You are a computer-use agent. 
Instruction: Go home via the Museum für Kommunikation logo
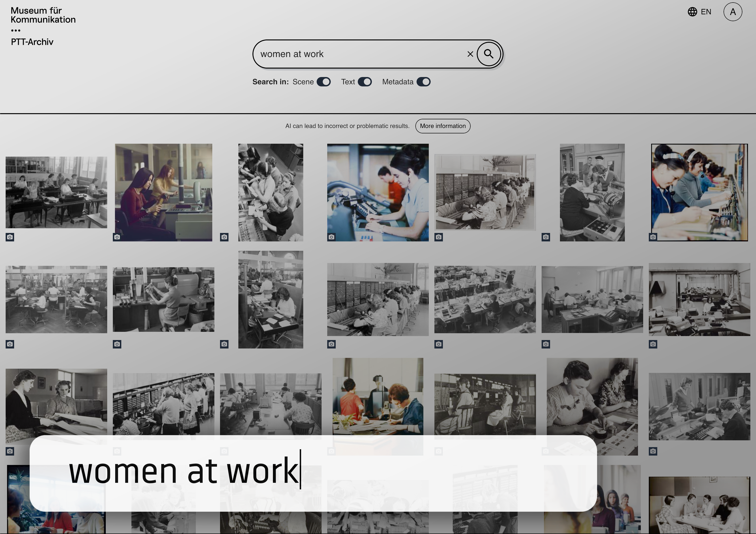tap(43, 15)
